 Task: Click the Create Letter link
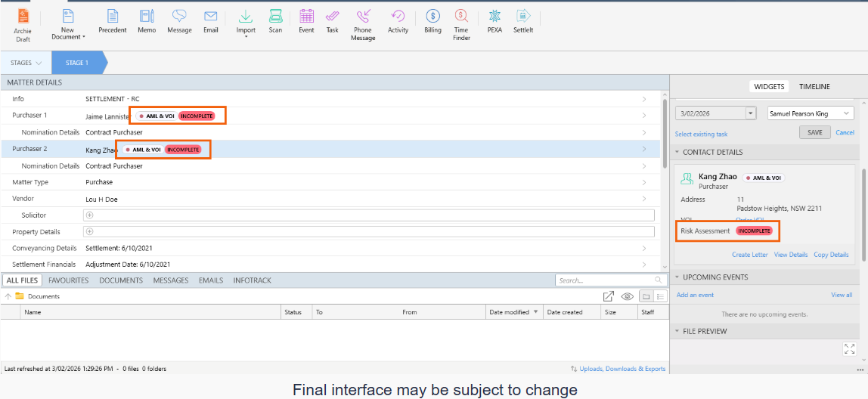click(x=749, y=255)
